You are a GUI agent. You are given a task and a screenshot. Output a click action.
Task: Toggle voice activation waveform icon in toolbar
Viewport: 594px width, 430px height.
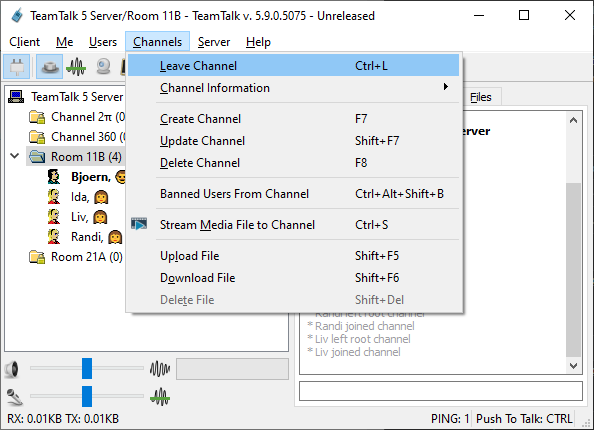click(x=76, y=67)
